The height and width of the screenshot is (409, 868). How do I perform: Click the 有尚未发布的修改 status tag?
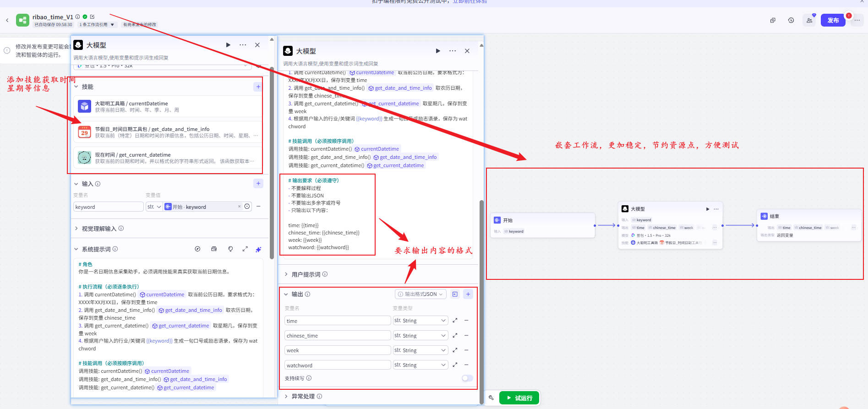pyautogui.click(x=139, y=25)
